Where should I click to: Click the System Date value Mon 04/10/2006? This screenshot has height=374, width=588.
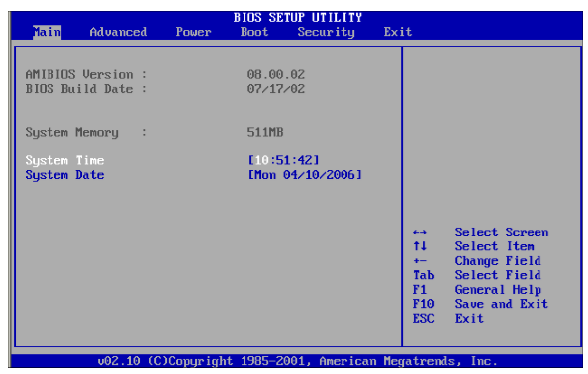(305, 175)
